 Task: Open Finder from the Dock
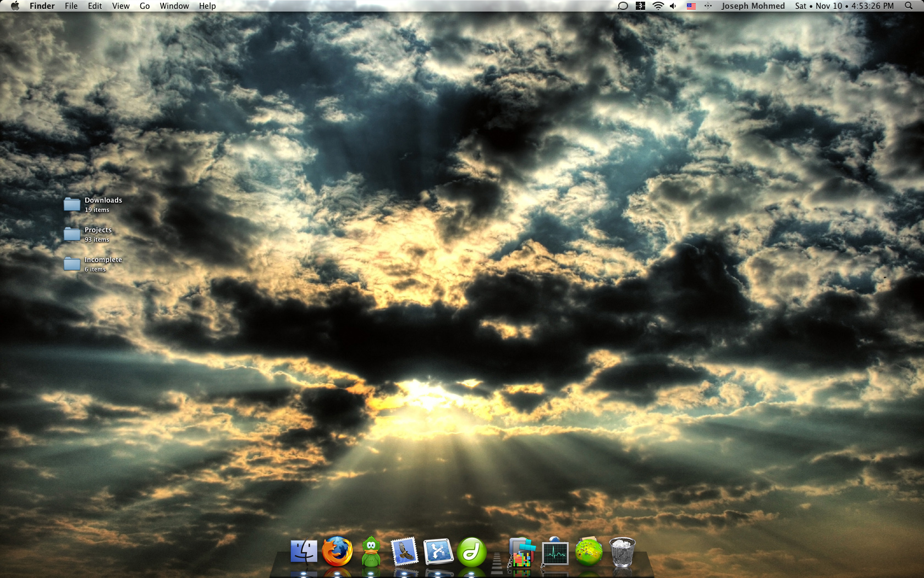[304, 552]
